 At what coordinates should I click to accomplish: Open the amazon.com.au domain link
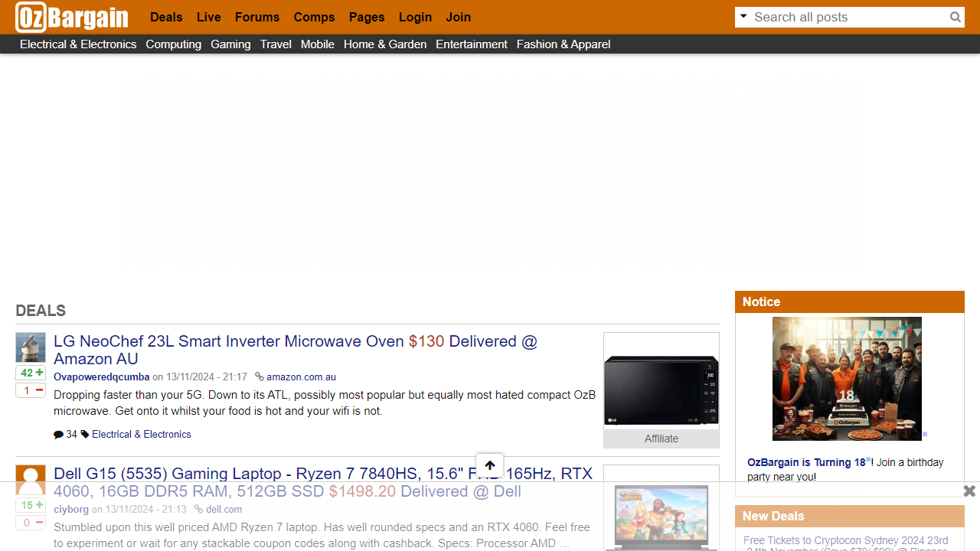tap(301, 377)
